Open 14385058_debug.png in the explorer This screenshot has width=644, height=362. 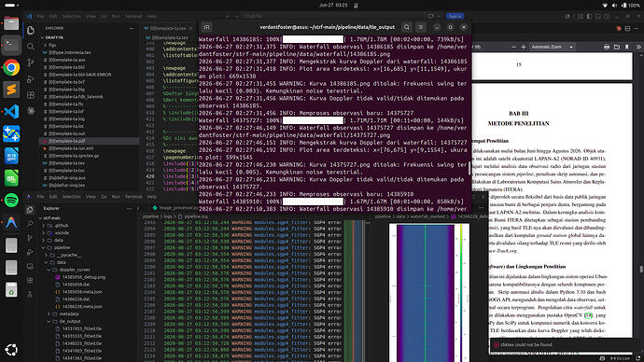tap(84, 277)
